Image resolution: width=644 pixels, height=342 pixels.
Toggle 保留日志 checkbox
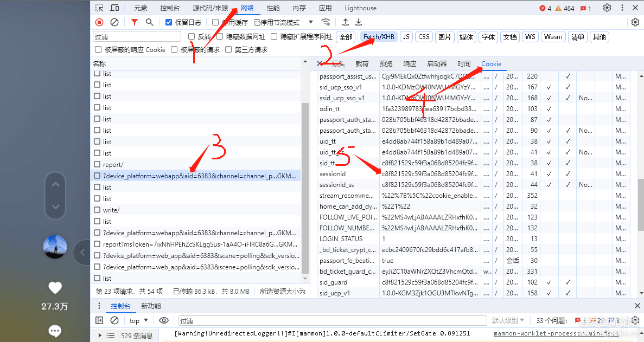[168, 22]
